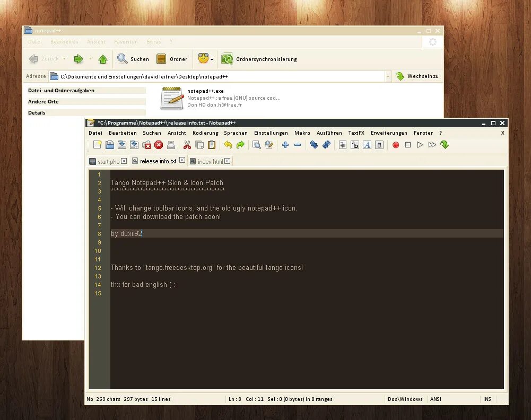Toggle the Ordner folder pane button
The width and height of the screenshot is (531, 420).
click(x=172, y=59)
